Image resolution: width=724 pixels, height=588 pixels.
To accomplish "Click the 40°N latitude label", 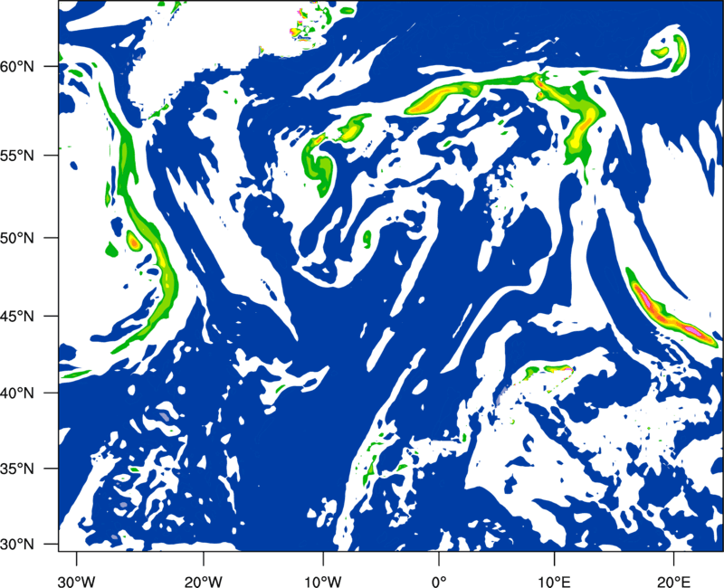I will pyautogui.click(x=17, y=394).
